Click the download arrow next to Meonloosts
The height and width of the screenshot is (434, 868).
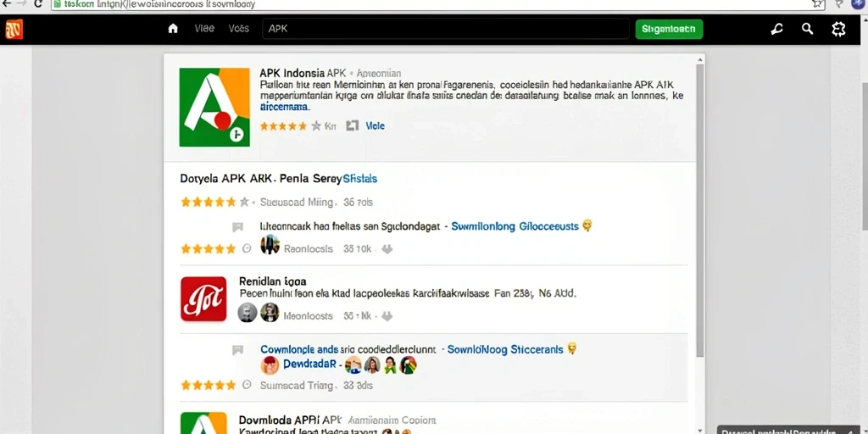[387, 316]
